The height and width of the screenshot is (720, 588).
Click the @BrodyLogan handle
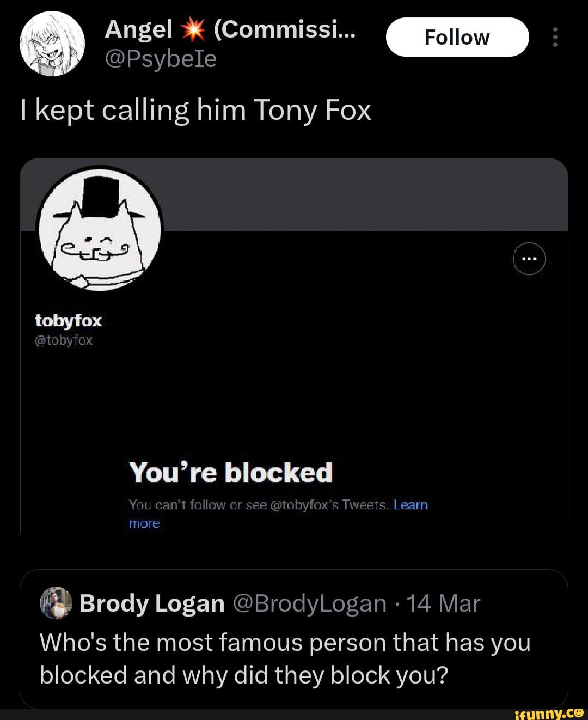coord(309,603)
